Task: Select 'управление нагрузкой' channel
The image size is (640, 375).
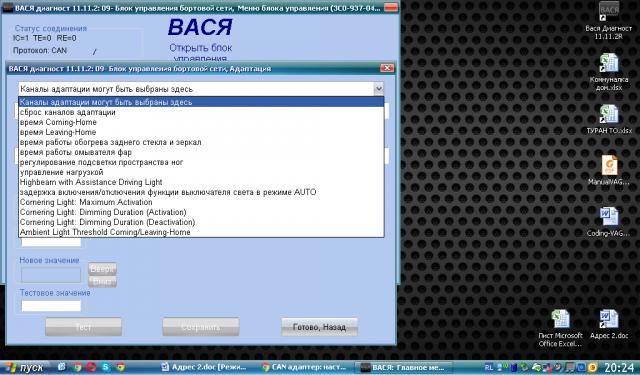Action: tap(201, 172)
